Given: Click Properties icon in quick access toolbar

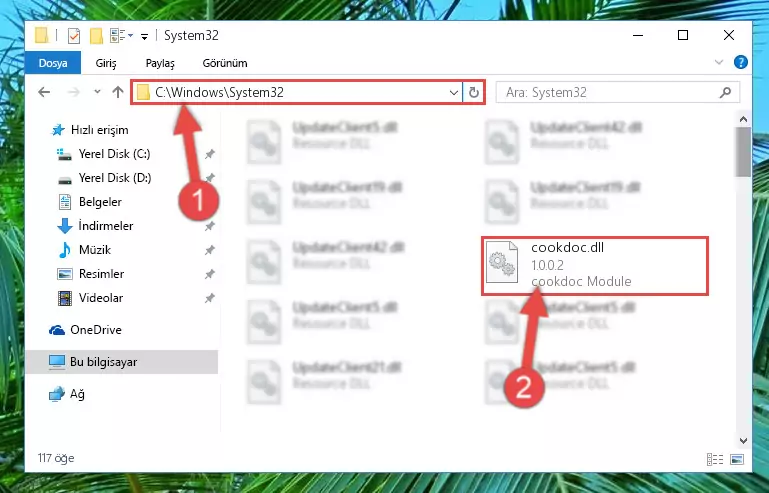Looking at the screenshot, I should click(x=74, y=36).
